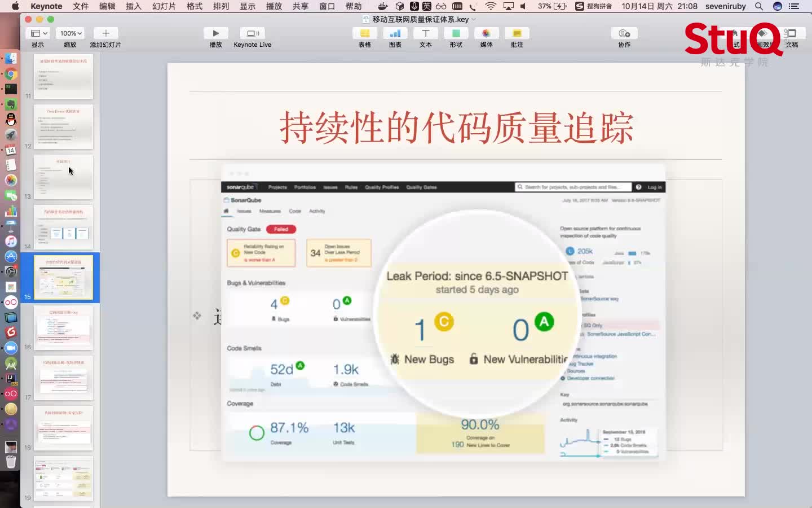Add a new slide with 添加幻灯片

click(105, 33)
